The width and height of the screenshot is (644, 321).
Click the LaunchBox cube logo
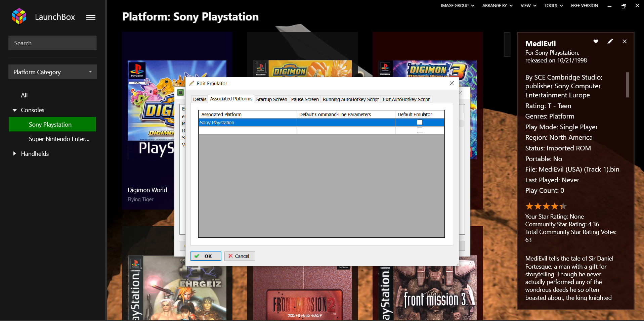pyautogui.click(x=19, y=17)
